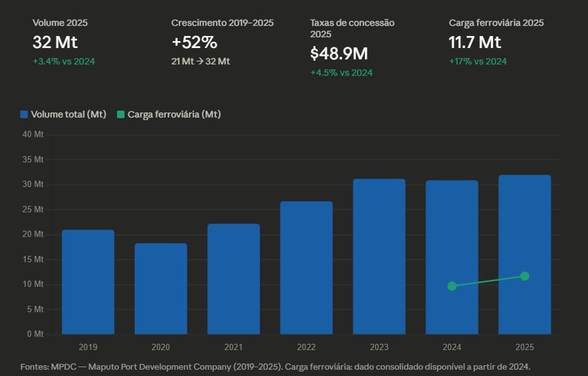Click the Fontes MPDC source footnote
Screen dimensions: 588x376
click(x=275, y=367)
